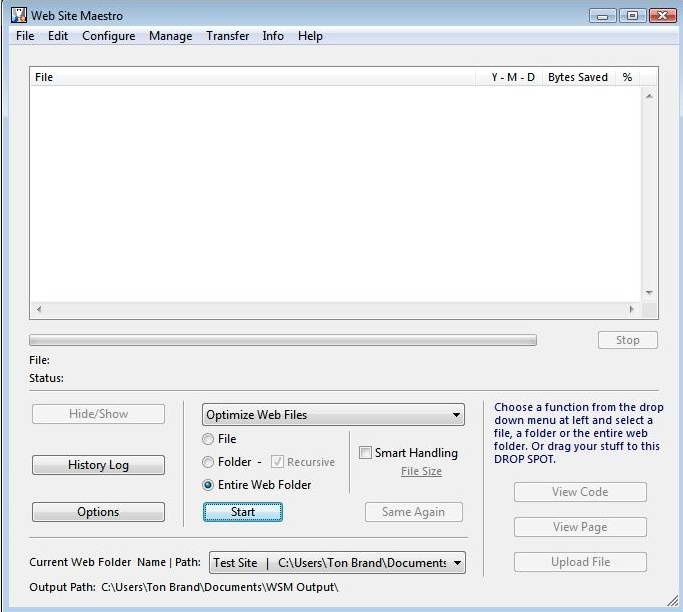Click the Bytes Saved column header
Viewport: 683px width, 612px height.
[578, 77]
